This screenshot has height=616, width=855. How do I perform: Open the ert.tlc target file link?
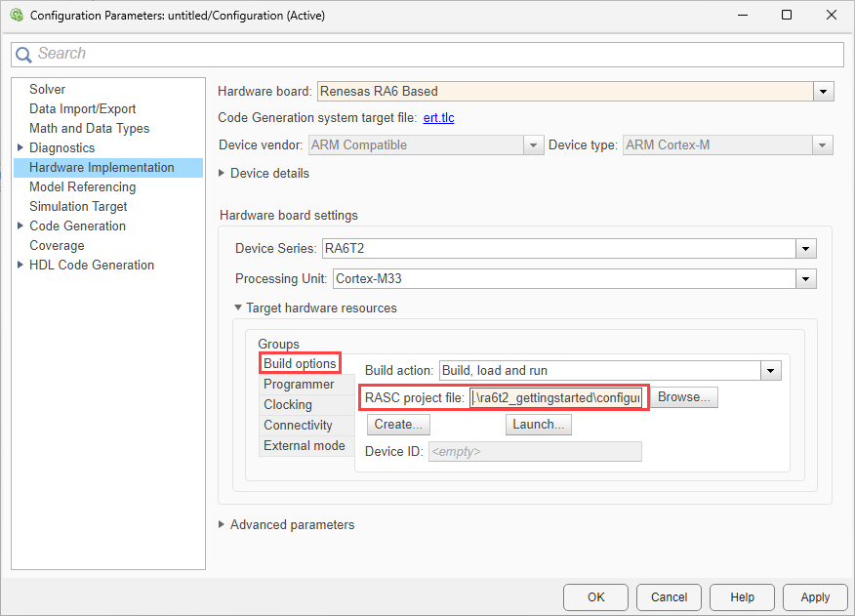click(438, 118)
